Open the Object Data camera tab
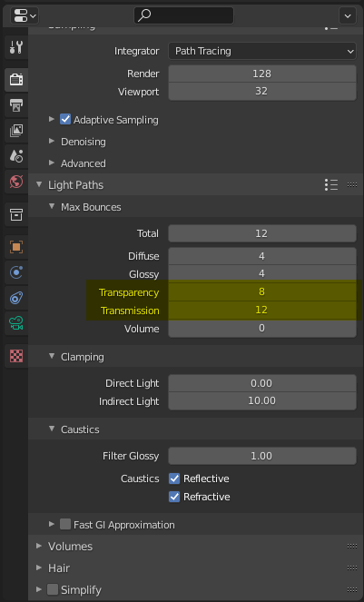This screenshot has height=602, width=364. click(16, 323)
